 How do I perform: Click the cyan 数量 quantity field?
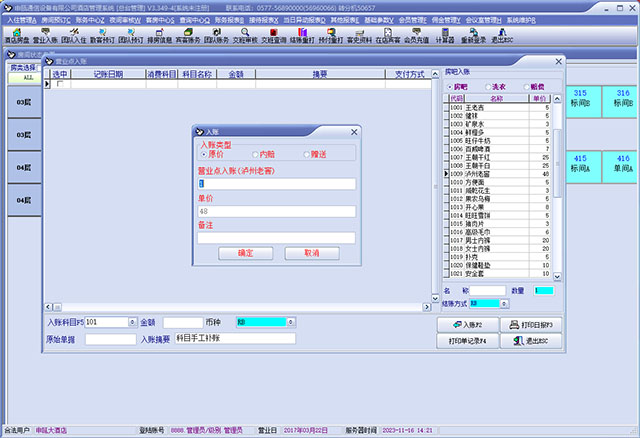coord(543,291)
